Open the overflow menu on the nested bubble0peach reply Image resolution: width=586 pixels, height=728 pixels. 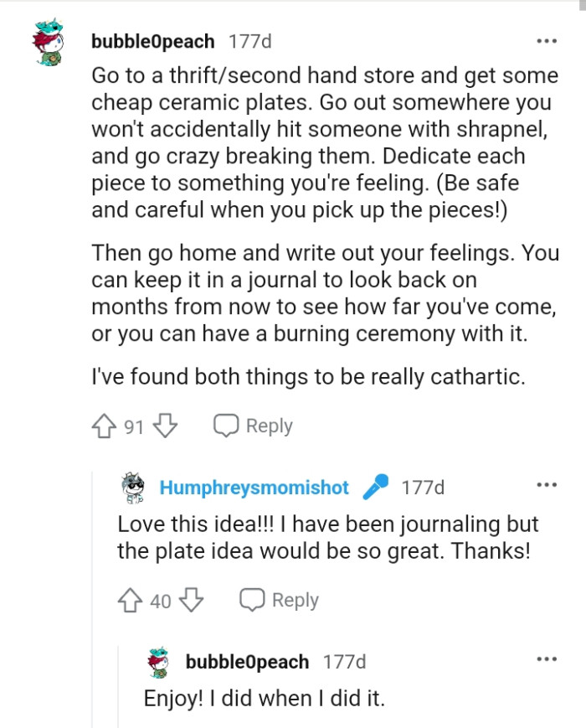point(546,661)
